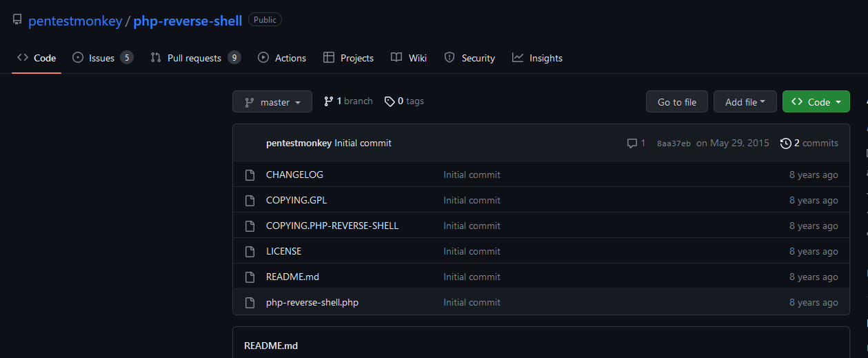The width and height of the screenshot is (868, 358).
Task: Open the pentestmonkey owner link
Action: pos(74,21)
